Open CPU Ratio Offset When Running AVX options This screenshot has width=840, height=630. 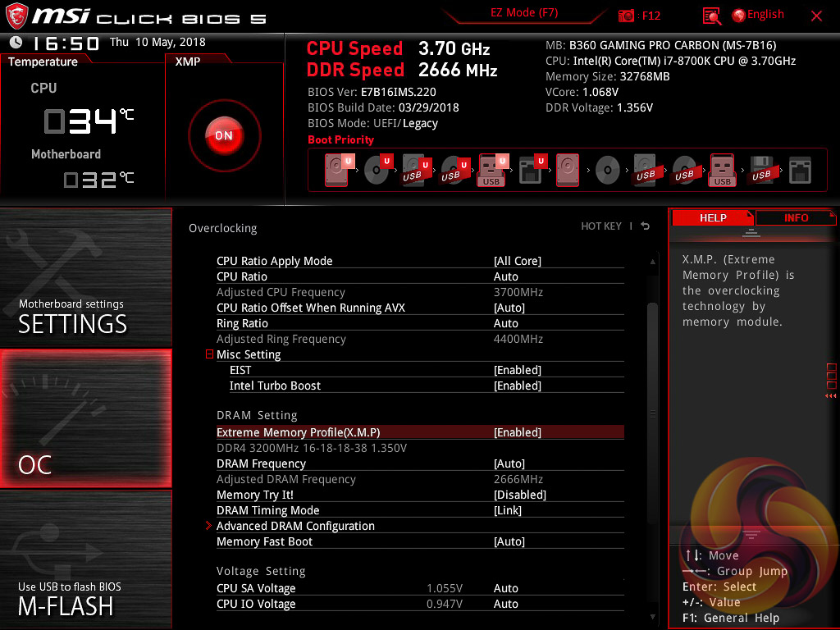click(x=509, y=308)
